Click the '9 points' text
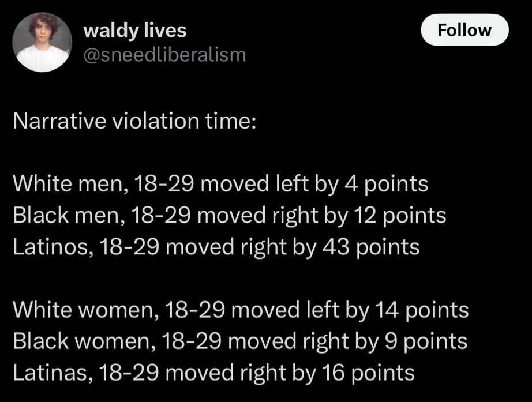This screenshot has width=532, height=402. point(426,341)
